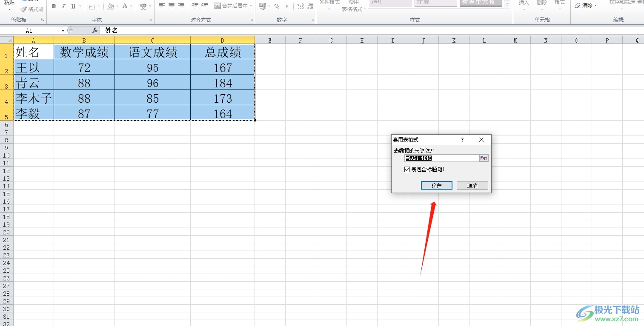Image resolution: width=644 pixels, height=326 pixels.
Task: Apply cell borders icon
Action: click(x=92, y=6)
